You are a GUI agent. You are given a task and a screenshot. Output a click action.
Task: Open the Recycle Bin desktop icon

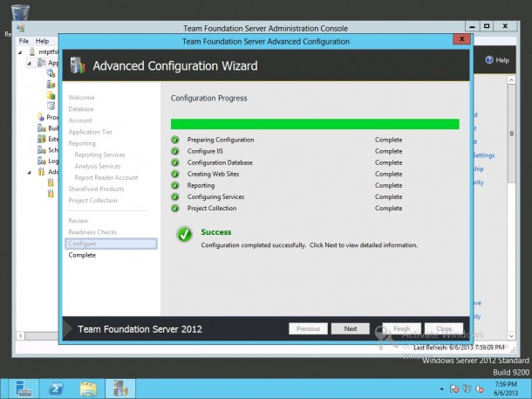pyautogui.click(x=20, y=12)
